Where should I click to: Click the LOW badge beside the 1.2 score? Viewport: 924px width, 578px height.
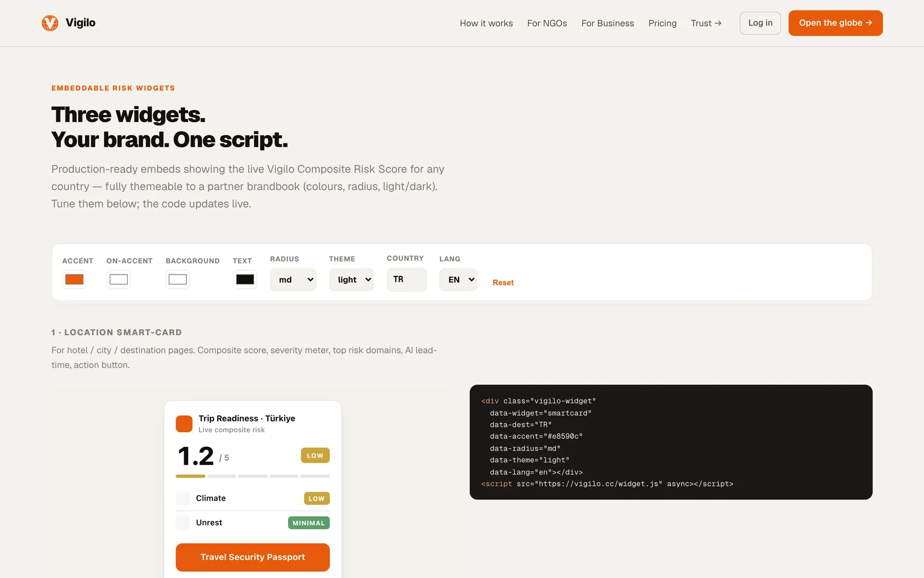point(315,455)
